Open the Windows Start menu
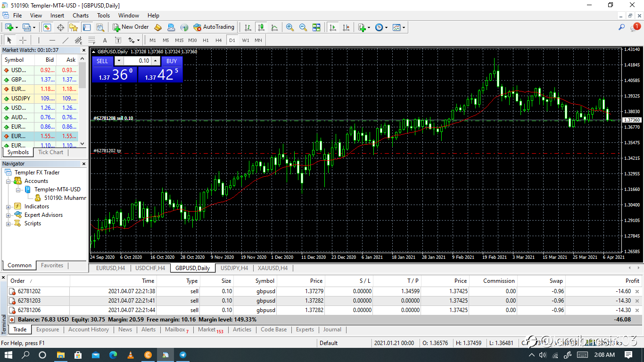Viewport: 644px width, 362px height. pyautogui.click(x=8, y=355)
